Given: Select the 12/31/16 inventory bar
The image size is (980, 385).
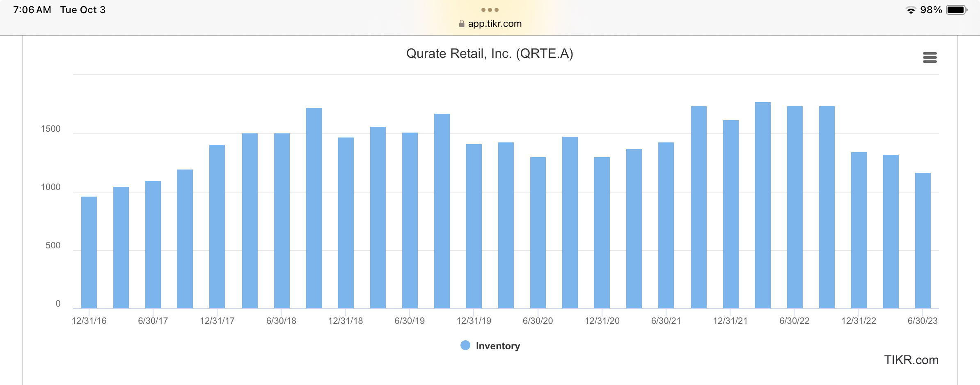Looking at the screenshot, I should [x=89, y=252].
